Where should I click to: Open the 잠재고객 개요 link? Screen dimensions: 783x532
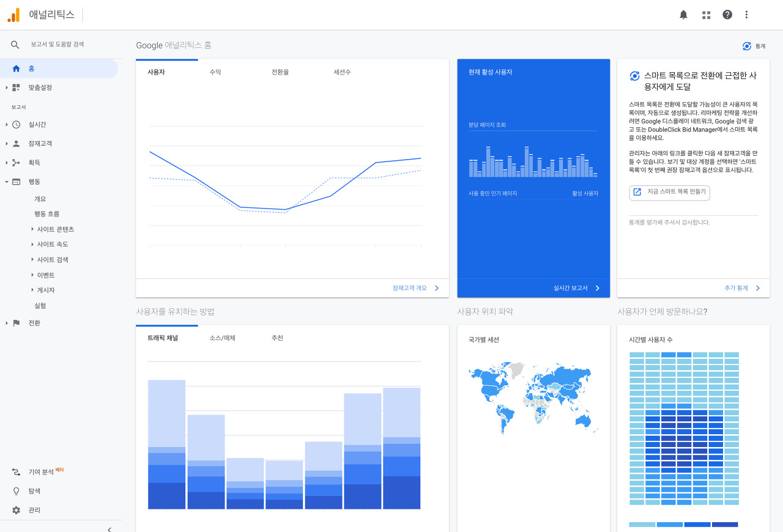tap(416, 288)
